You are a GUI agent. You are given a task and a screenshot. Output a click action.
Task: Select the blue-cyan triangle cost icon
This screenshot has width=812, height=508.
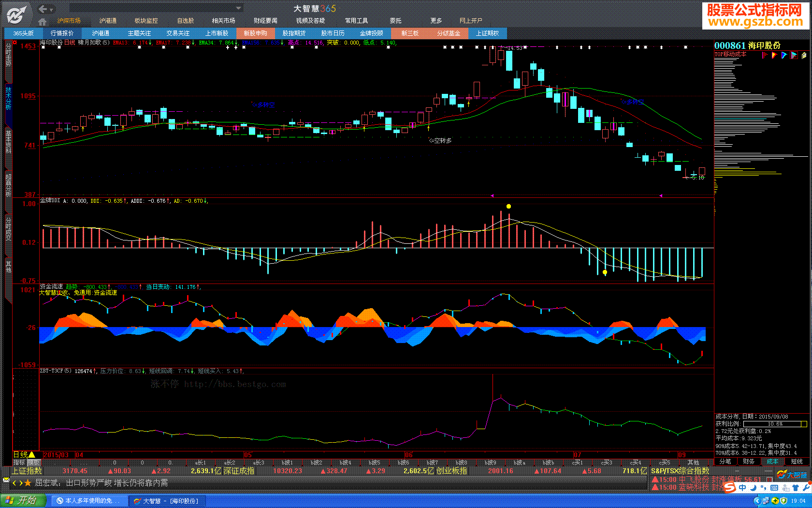[784, 55]
